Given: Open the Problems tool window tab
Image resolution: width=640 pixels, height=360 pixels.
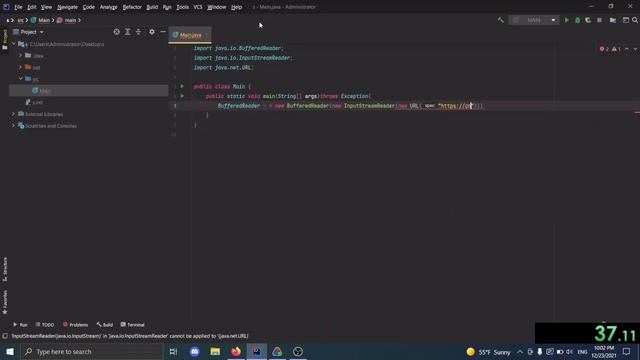Looking at the screenshot, I should (76, 324).
